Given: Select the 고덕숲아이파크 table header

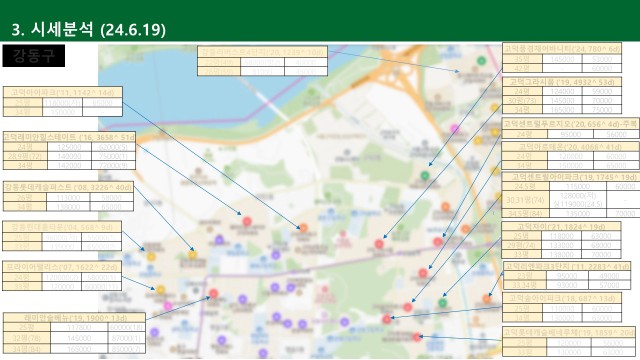Looking at the screenshot, I should pyautogui.click(x=562, y=298).
